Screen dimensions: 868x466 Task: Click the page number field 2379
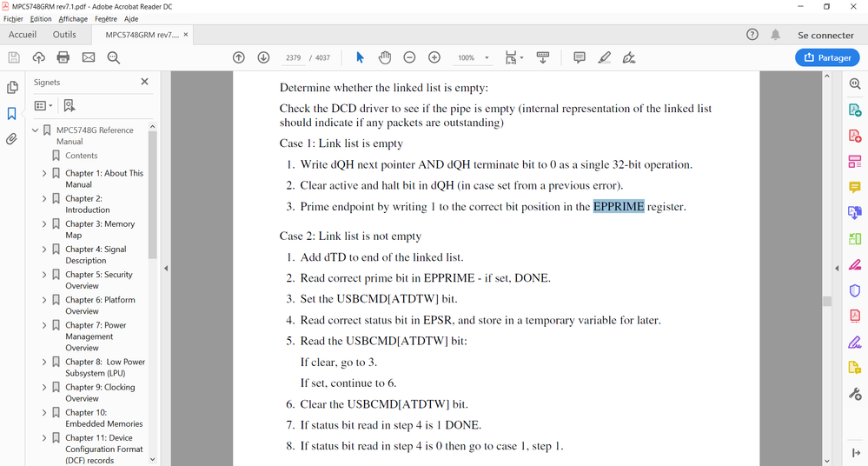(294, 57)
